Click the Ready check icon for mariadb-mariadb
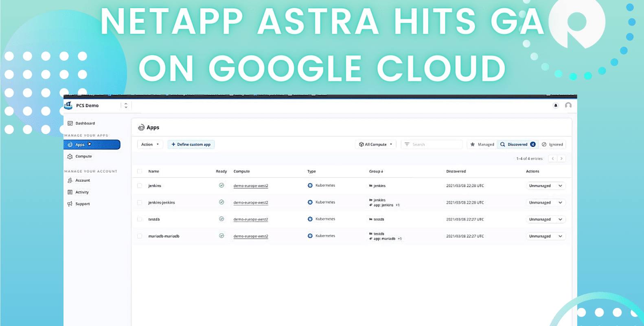644x326 pixels. [221, 236]
